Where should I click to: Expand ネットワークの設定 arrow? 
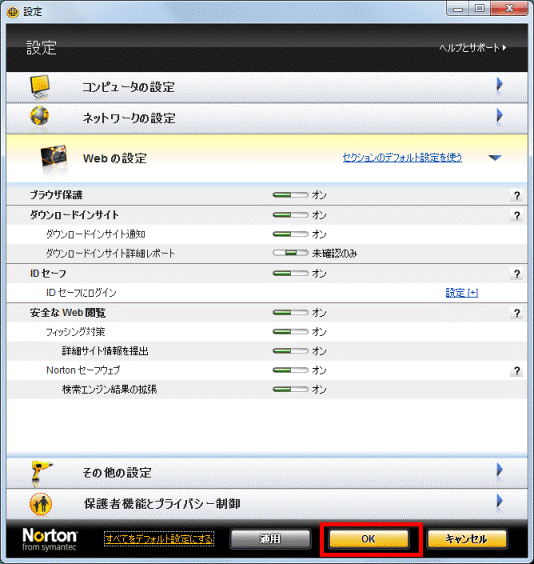[x=499, y=116]
